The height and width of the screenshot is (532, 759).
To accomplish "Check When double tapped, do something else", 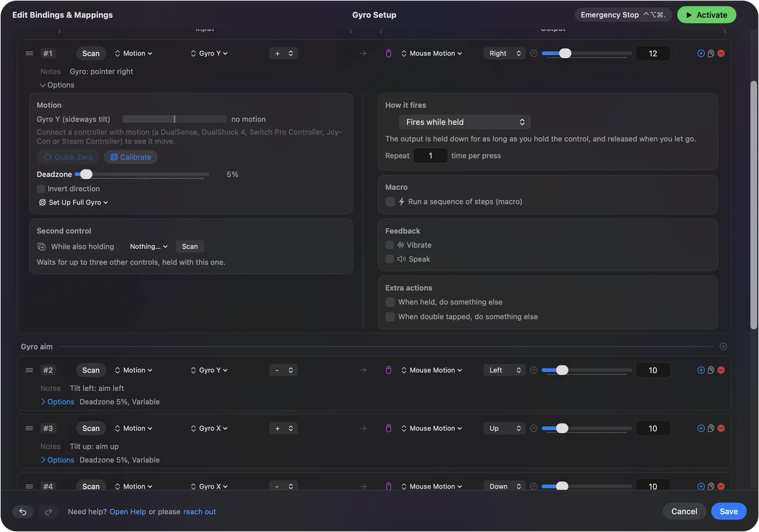I will point(390,317).
